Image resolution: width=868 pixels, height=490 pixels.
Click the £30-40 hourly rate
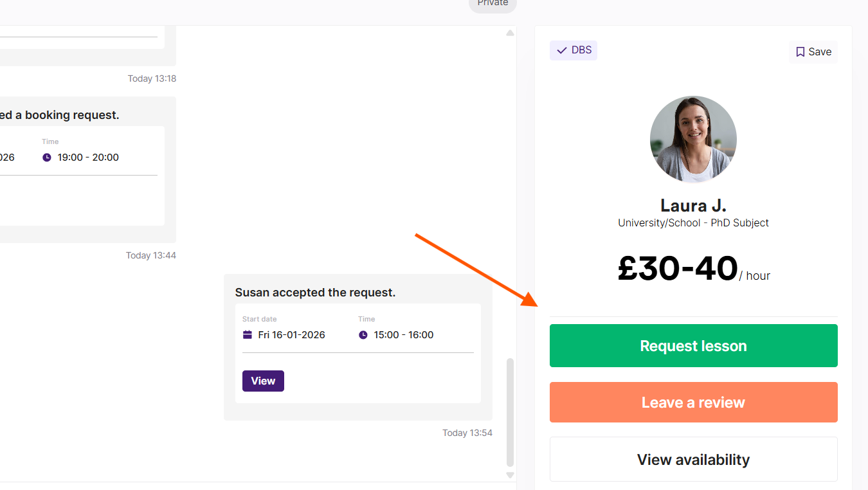coord(678,269)
